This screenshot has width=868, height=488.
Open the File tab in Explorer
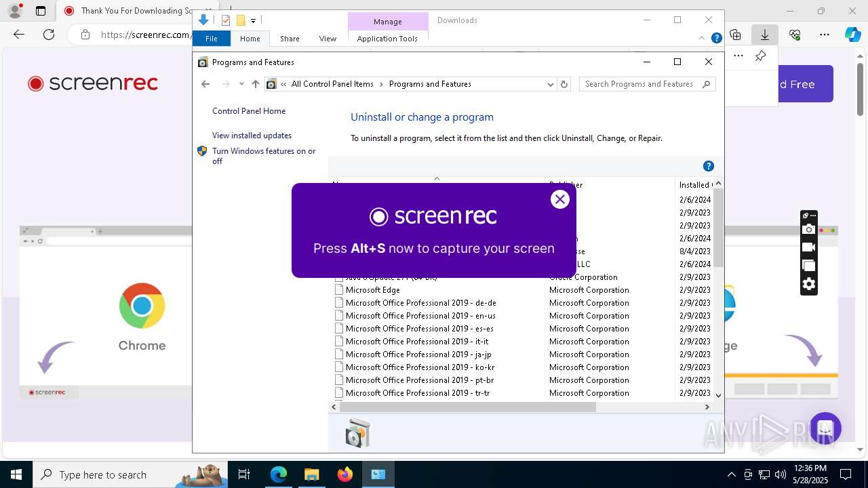[212, 39]
